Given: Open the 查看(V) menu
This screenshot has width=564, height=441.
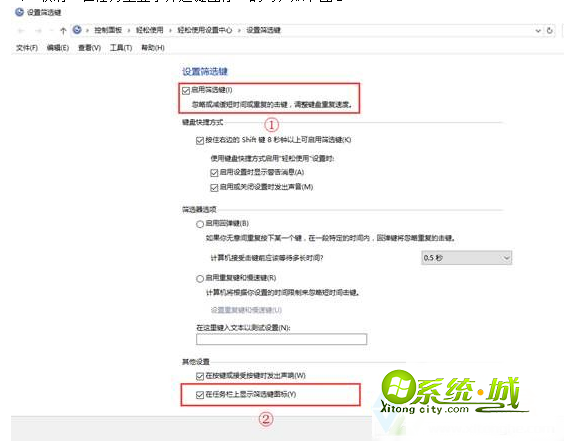Looking at the screenshot, I should pos(90,48).
